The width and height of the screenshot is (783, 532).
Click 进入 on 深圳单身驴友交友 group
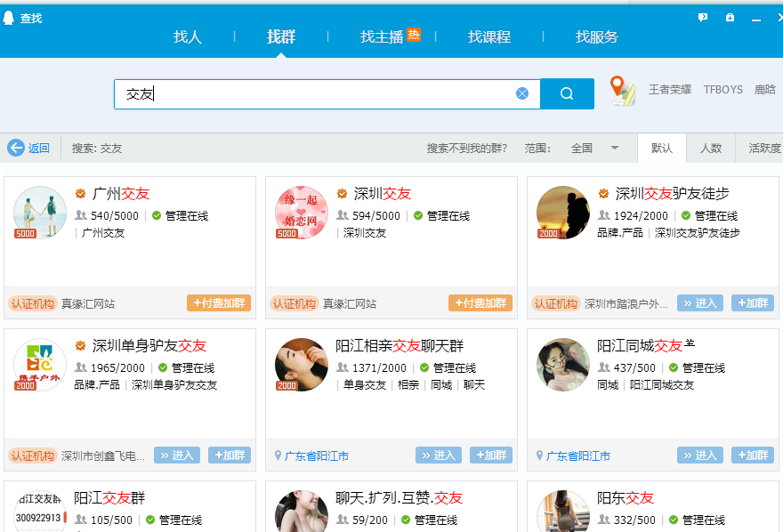pos(177,455)
